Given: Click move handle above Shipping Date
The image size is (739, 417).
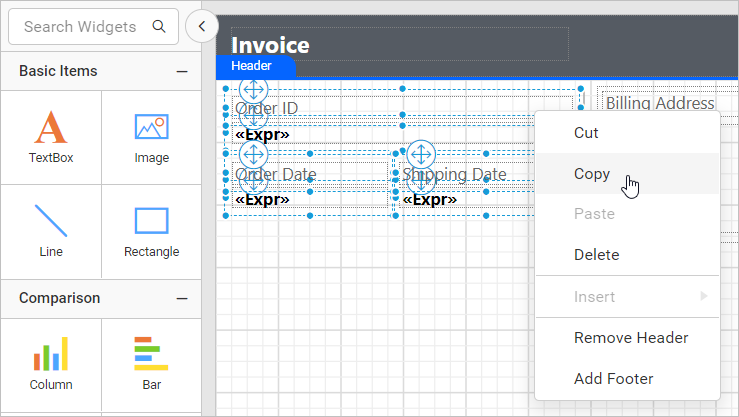Looking at the screenshot, I should [422, 154].
